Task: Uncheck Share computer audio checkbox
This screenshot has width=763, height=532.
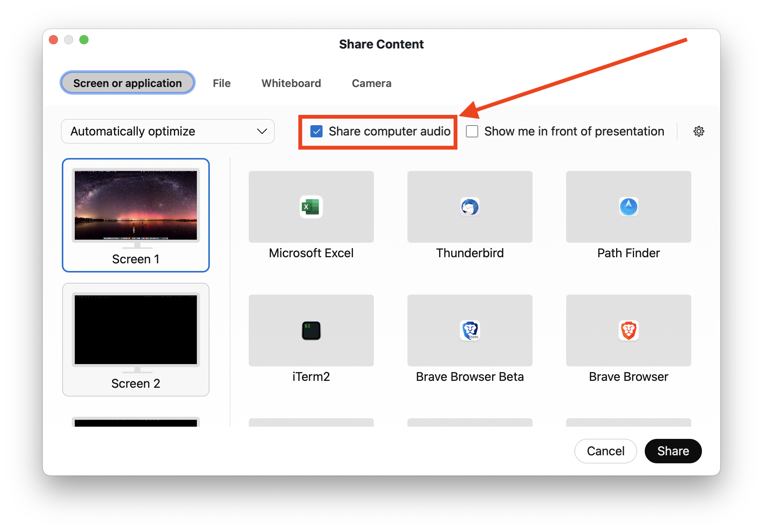Action: tap(316, 131)
